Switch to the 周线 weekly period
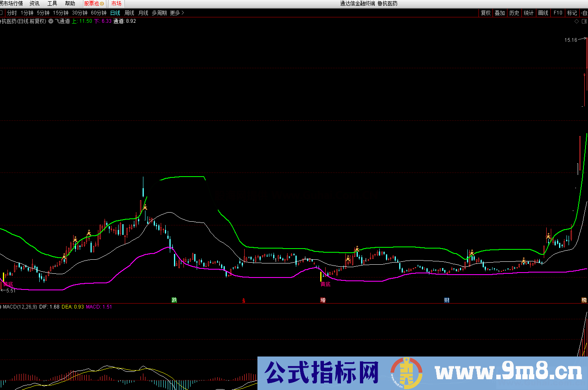588x390 pixels. [129, 13]
